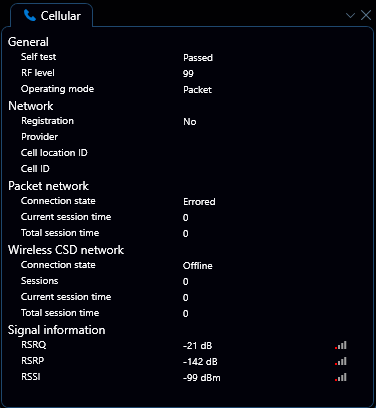Click the Offline connection state value

pos(198,266)
